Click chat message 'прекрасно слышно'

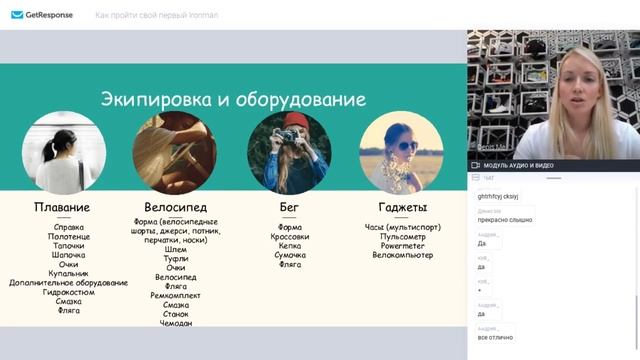click(x=505, y=220)
